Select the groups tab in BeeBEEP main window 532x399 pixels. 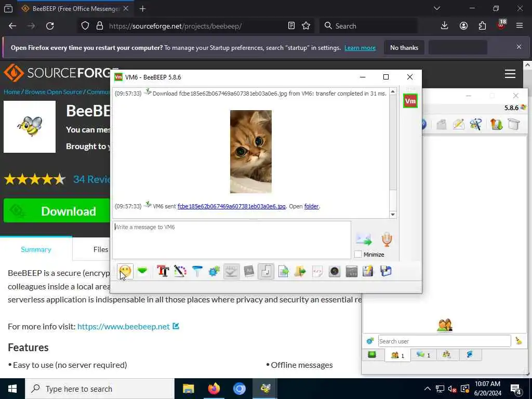[x=447, y=355]
